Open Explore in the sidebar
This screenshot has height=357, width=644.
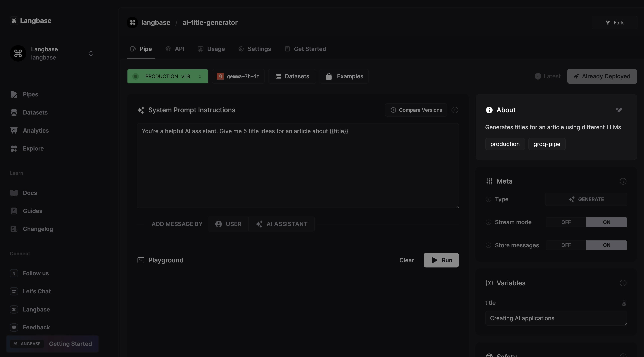coord(33,149)
